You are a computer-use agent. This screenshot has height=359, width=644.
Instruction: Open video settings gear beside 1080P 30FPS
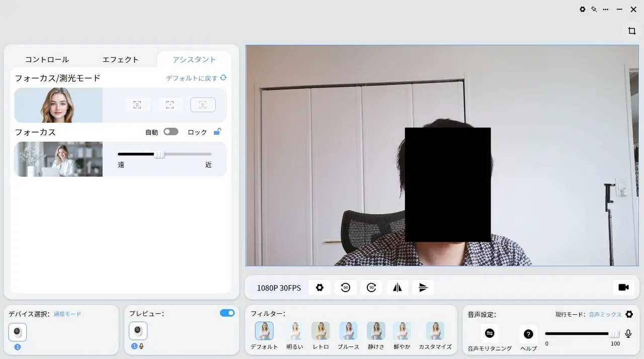[x=319, y=288]
